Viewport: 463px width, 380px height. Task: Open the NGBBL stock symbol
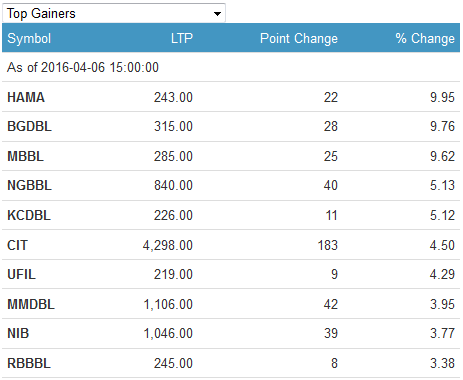click(29, 185)
